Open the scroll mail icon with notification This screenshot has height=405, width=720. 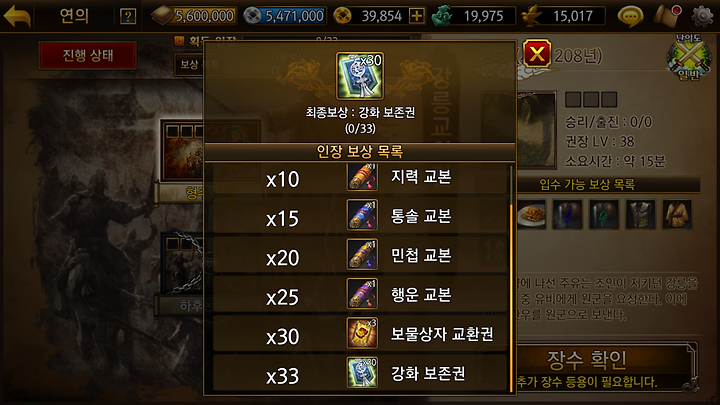668,16
